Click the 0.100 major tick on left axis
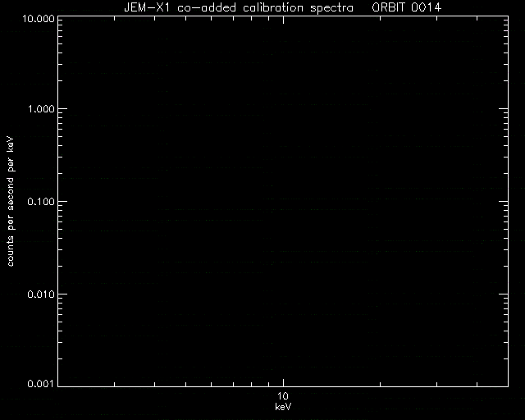525x420 pixels. point(62,201)
